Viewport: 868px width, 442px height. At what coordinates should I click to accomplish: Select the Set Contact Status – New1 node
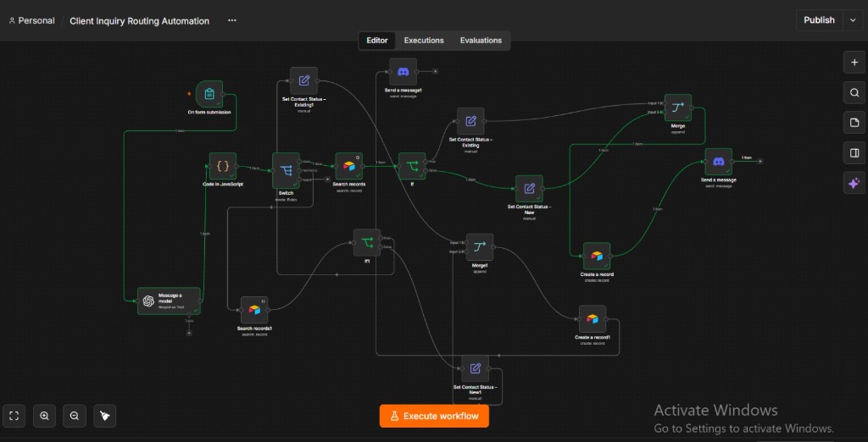475,368
